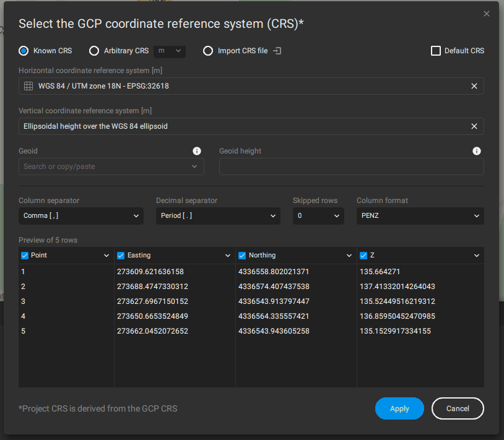This screenshot has width=504, height=440.
Task: Select the Import CRS file option
Action: (x=208, y=51)
